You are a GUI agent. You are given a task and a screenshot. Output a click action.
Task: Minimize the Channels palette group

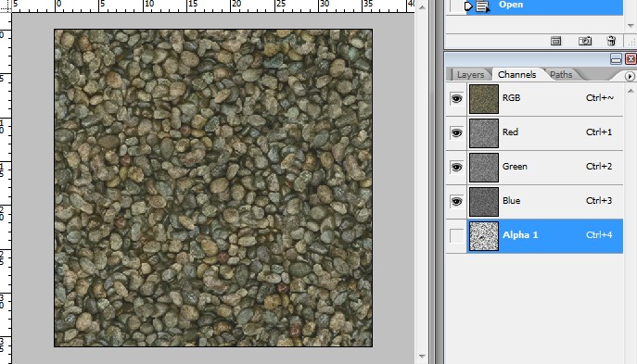pyautogui.click(x=616, y=59)
